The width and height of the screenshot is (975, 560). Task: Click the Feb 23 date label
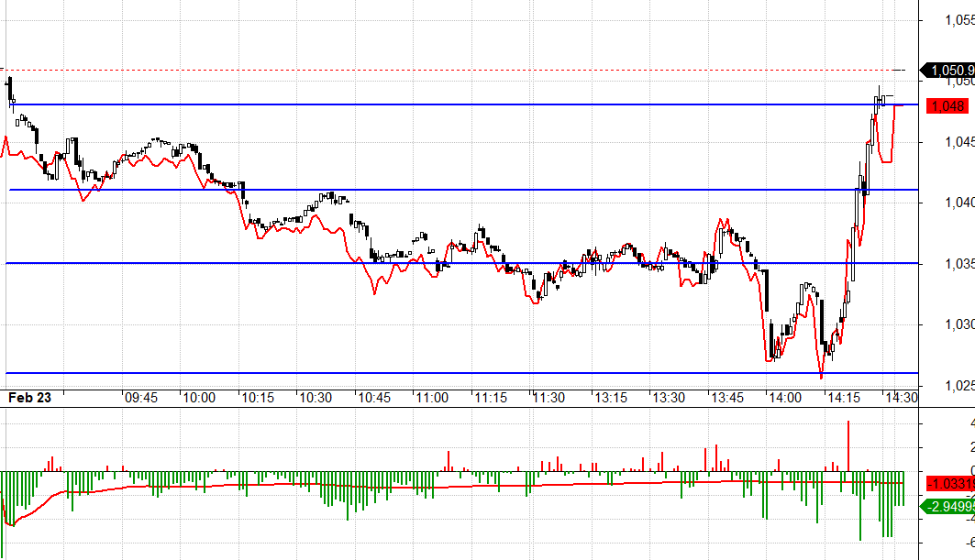28,398
